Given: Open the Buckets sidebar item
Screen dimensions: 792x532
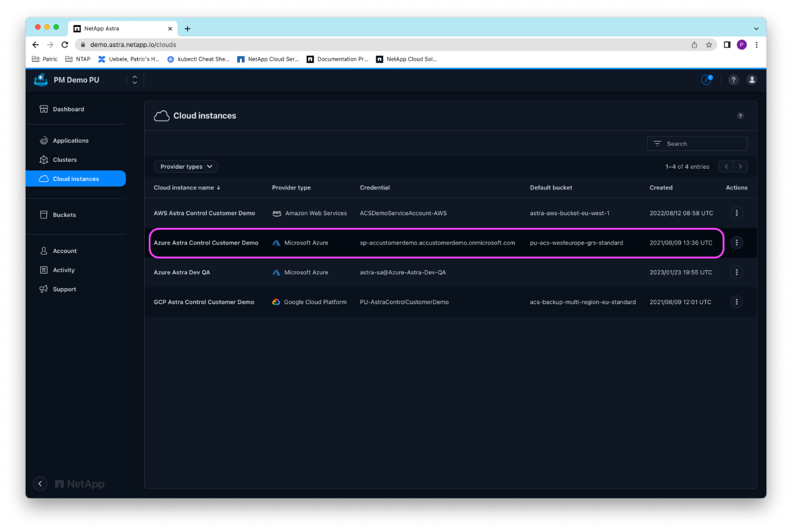Looking at the screenshot, I should pos(64,215).
